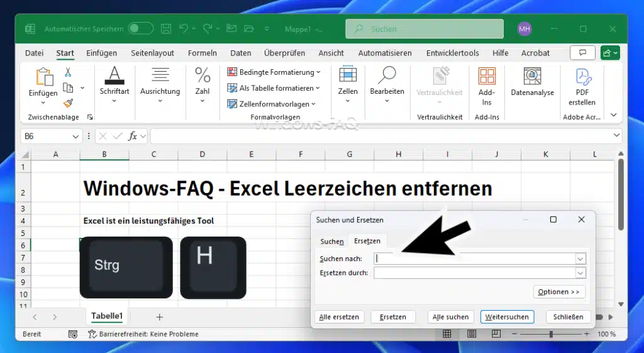Open the Suchen nach dropdown arrow
644x353 pixels.
[580, 259]
